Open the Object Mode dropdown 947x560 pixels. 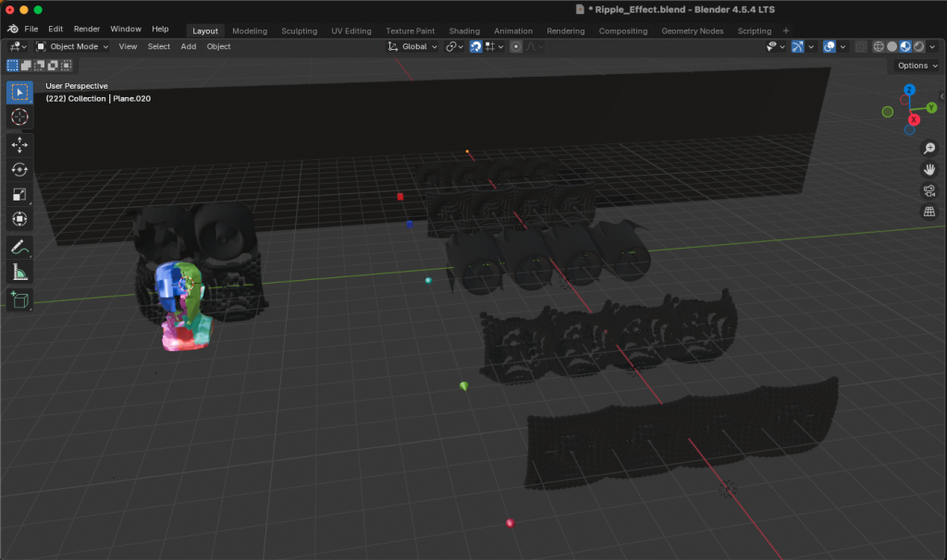(74, 46)
